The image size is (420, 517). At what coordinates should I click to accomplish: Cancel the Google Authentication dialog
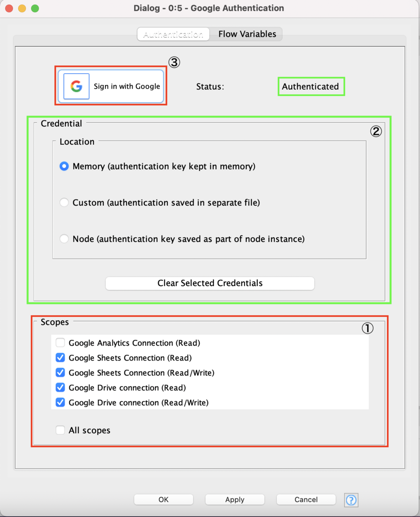[306, 499]
